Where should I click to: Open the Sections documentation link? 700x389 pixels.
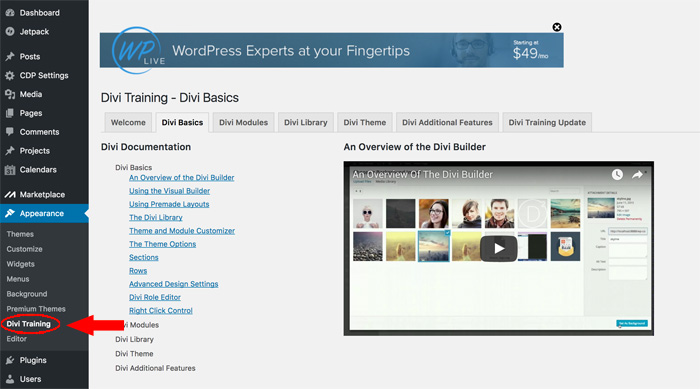(144, 257)
